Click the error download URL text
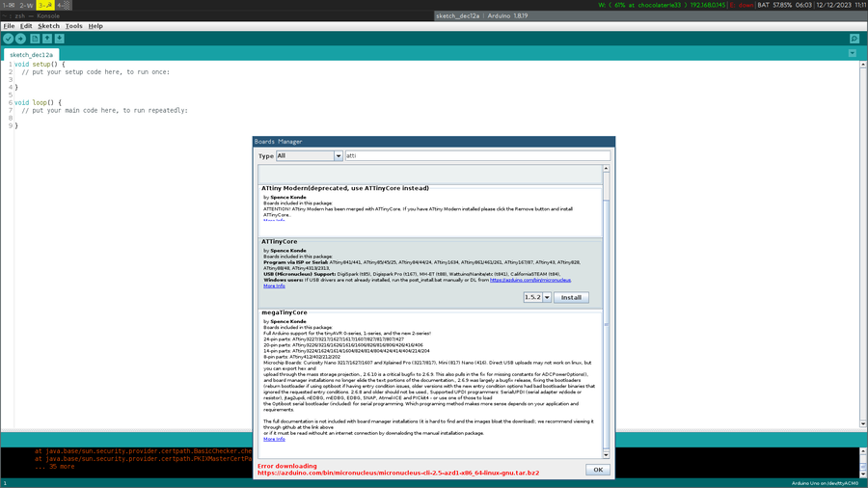The height and width of the screenshot is (488, 868). point(398,474)
